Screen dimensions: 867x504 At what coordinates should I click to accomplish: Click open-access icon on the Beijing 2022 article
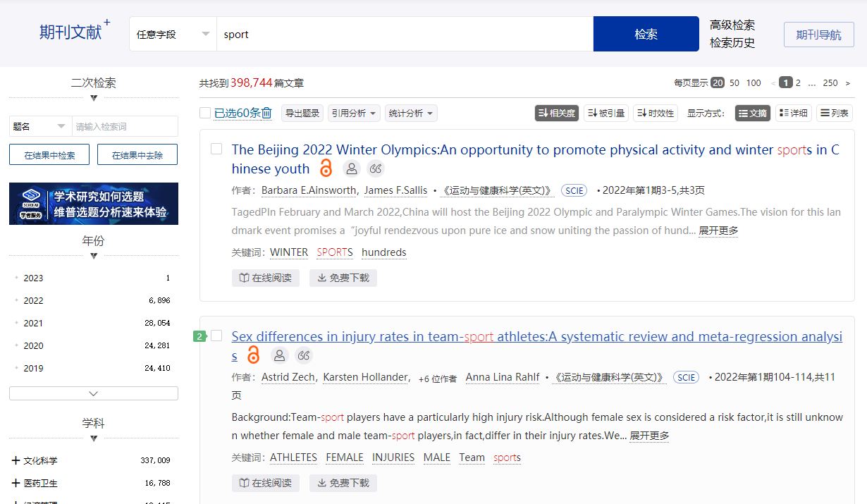(x=326, y=168)
